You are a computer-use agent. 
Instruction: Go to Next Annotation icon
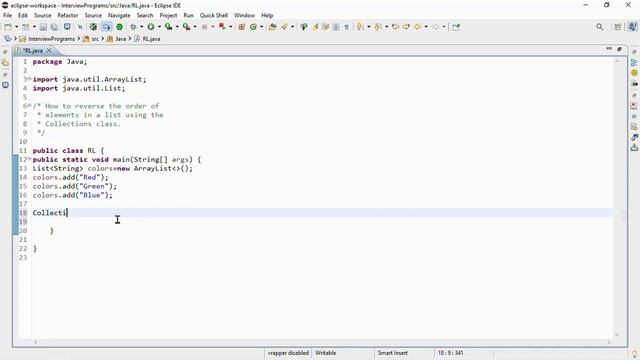point(360,27)
